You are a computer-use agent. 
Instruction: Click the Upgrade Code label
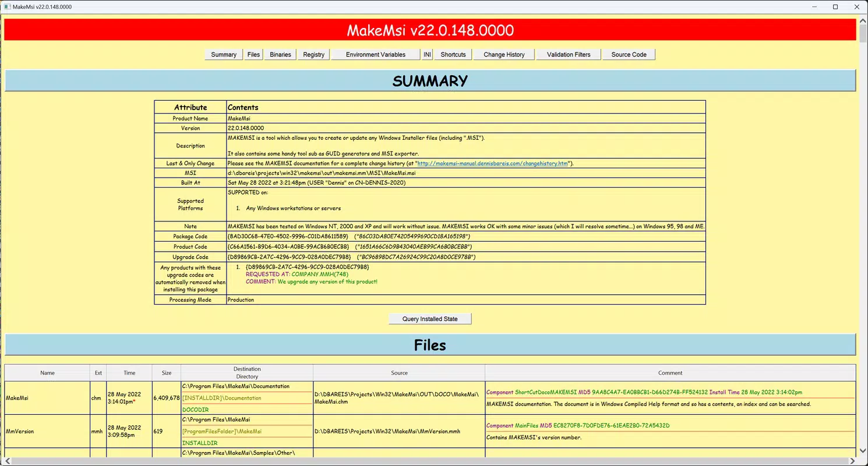(190, 257)
